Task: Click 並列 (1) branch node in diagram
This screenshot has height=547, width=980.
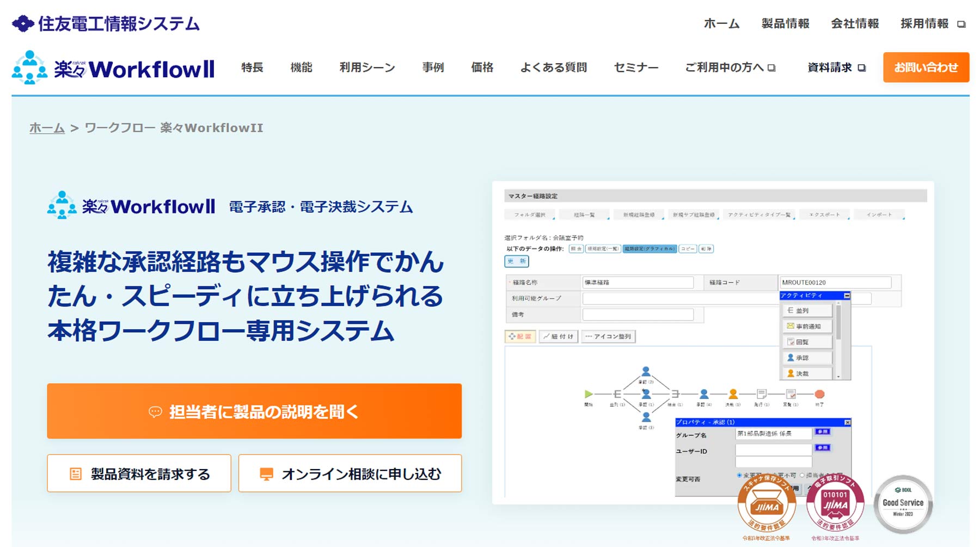Action: pos(617,394)
